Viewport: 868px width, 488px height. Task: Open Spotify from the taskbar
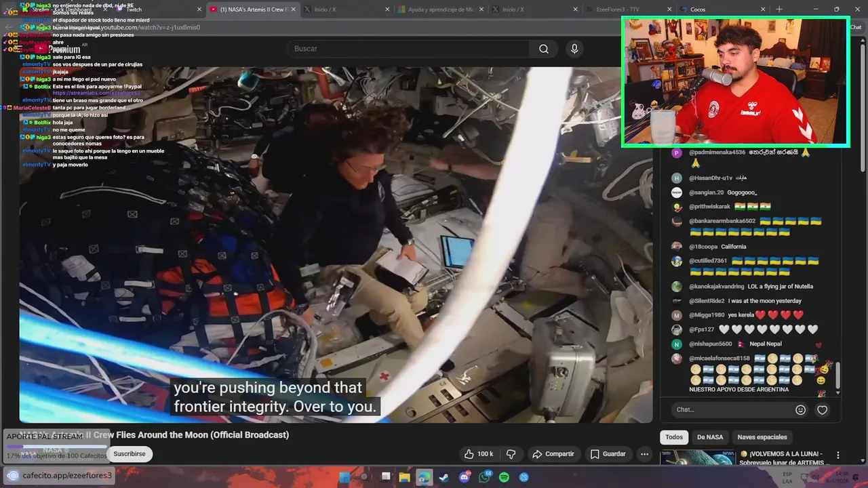(x=504, y=476)
